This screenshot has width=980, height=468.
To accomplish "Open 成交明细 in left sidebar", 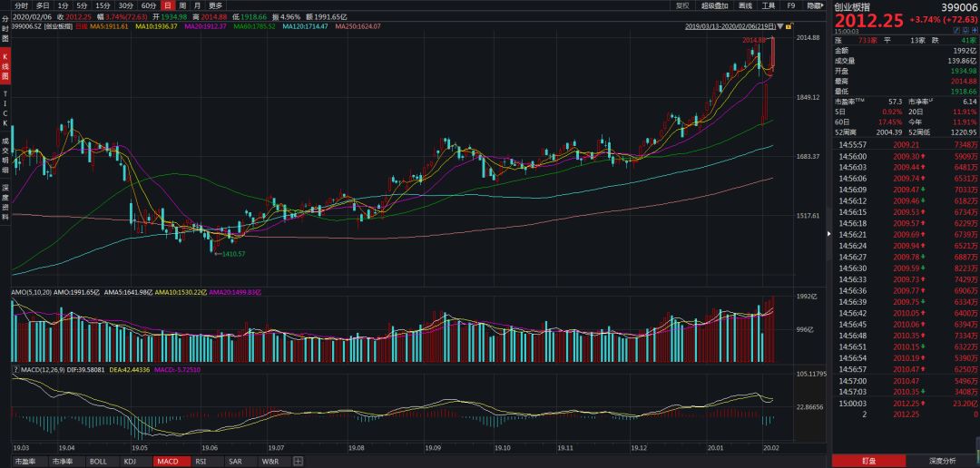I will tap(5, 156).
